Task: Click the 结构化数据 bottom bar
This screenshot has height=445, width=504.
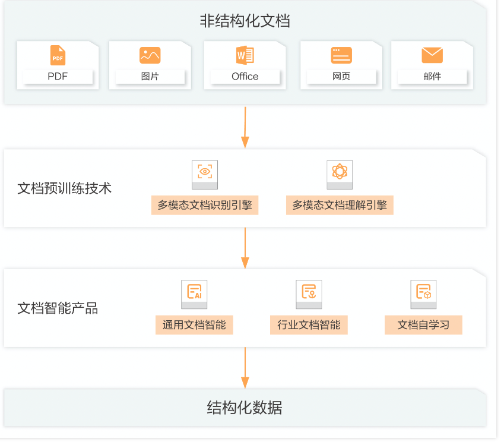Action: pyautogui.click(x=244, y=408)
